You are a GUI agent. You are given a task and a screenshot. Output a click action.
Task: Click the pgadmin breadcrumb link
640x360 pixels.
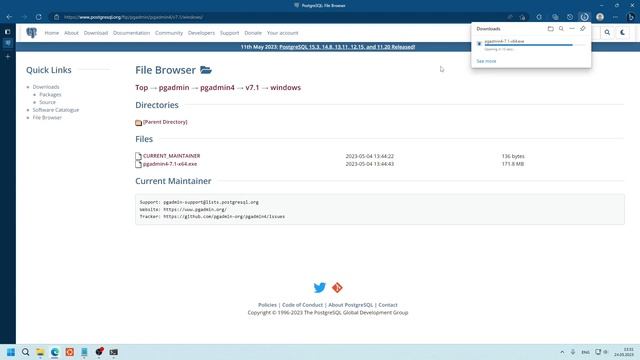(174, 87)
